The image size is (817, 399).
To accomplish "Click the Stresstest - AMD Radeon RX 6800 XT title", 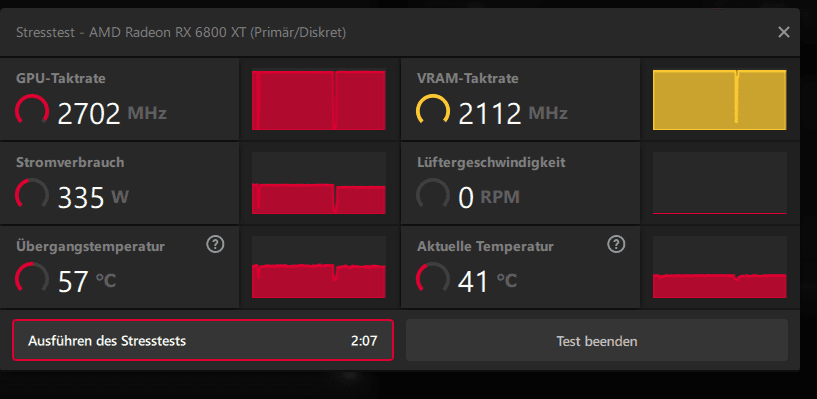I will 181,33.
